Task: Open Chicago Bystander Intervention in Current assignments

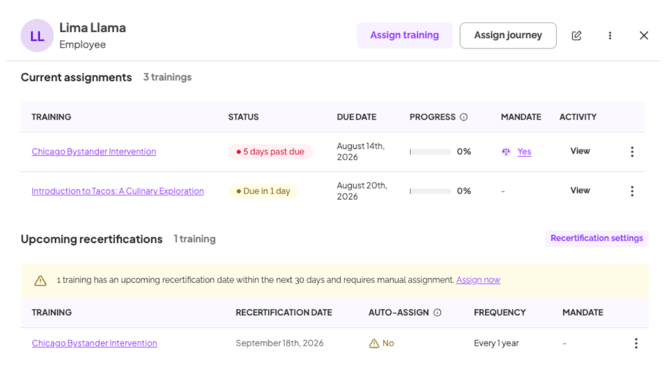Action: coord(94,152)
